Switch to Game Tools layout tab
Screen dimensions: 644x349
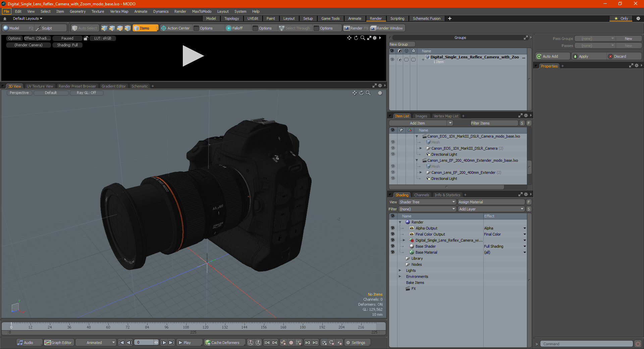(330, 18)
